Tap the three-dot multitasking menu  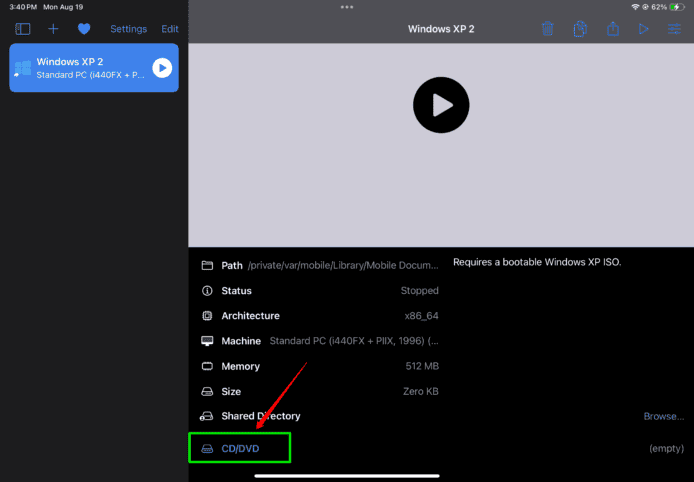click(347, 6)
